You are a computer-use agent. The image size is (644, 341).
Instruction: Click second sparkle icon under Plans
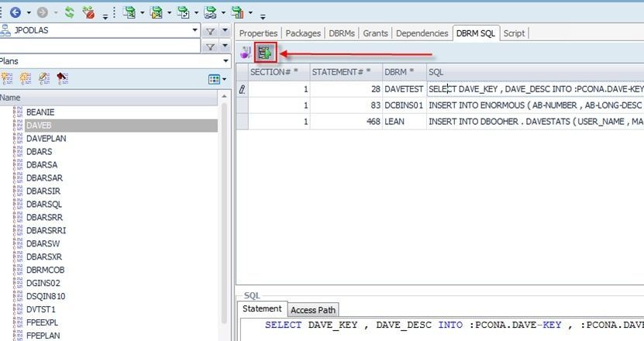click(x=26, y=78)
